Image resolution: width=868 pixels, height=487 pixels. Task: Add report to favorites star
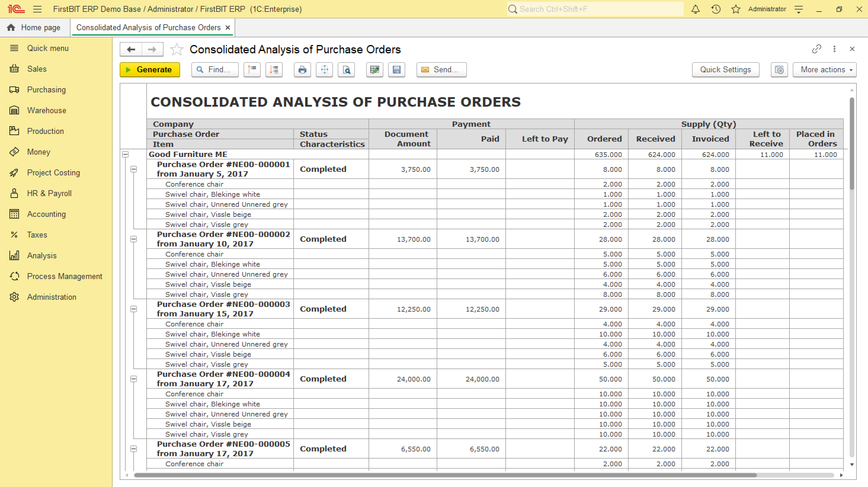[177, 49]
